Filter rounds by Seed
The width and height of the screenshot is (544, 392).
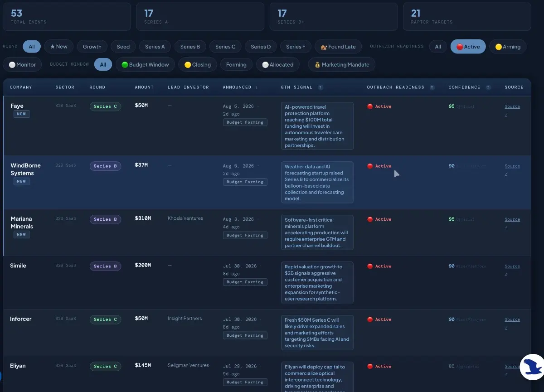123,47
